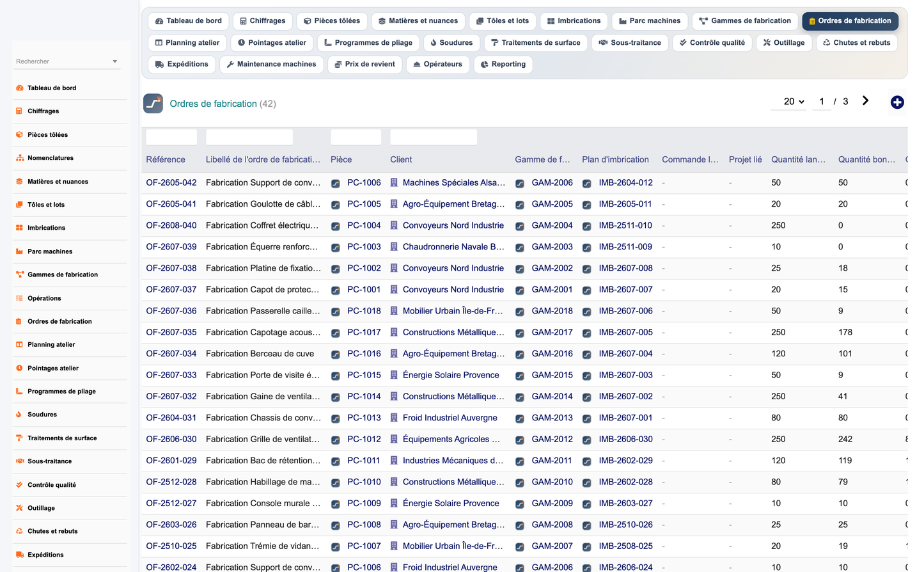
Task: Click the Pièce filter field
Action: point(356,137)
